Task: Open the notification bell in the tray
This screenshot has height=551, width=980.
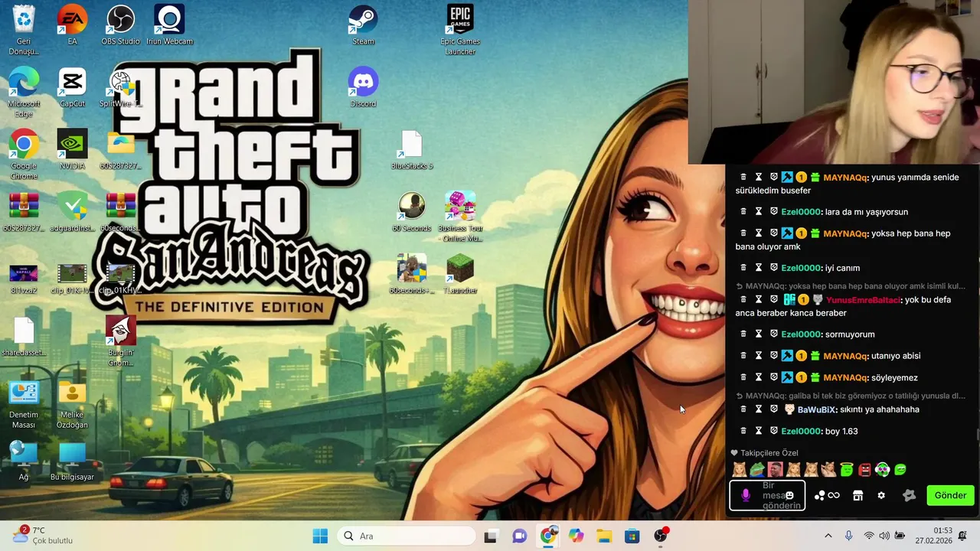Action: (963, 536)
